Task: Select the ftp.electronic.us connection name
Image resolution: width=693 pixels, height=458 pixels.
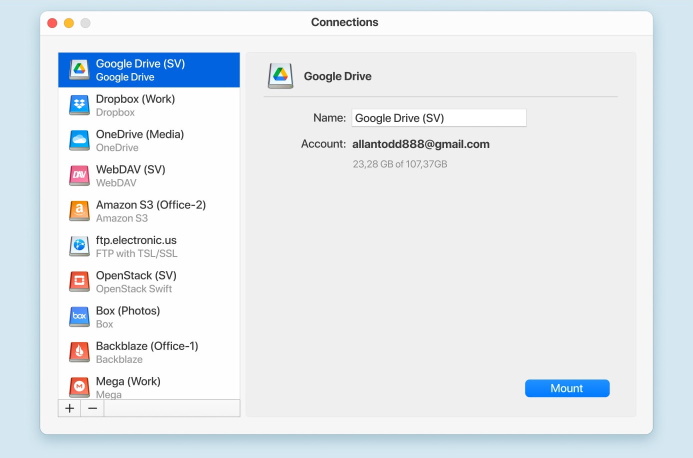Action: pyautogui.click(x=136, y=240)
